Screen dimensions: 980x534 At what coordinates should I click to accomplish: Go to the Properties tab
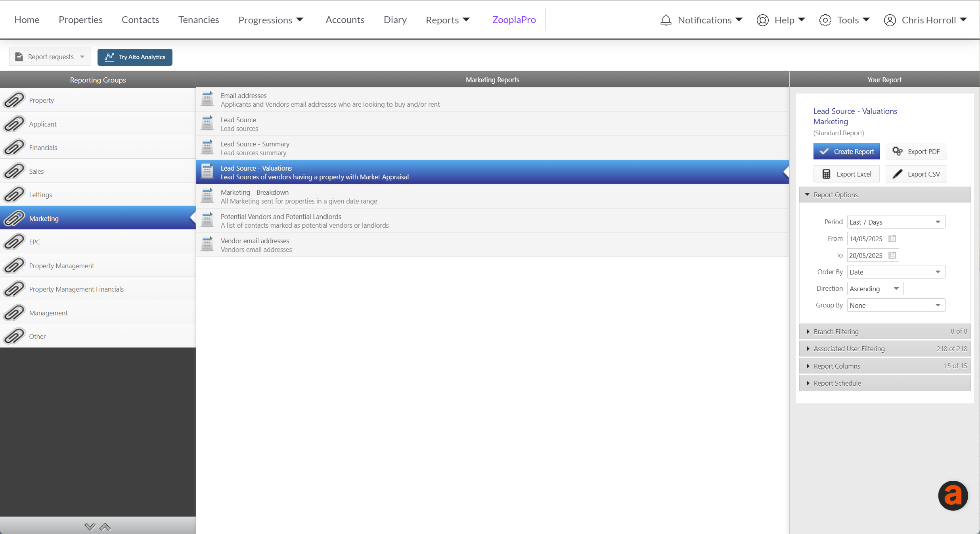point(80,19)
